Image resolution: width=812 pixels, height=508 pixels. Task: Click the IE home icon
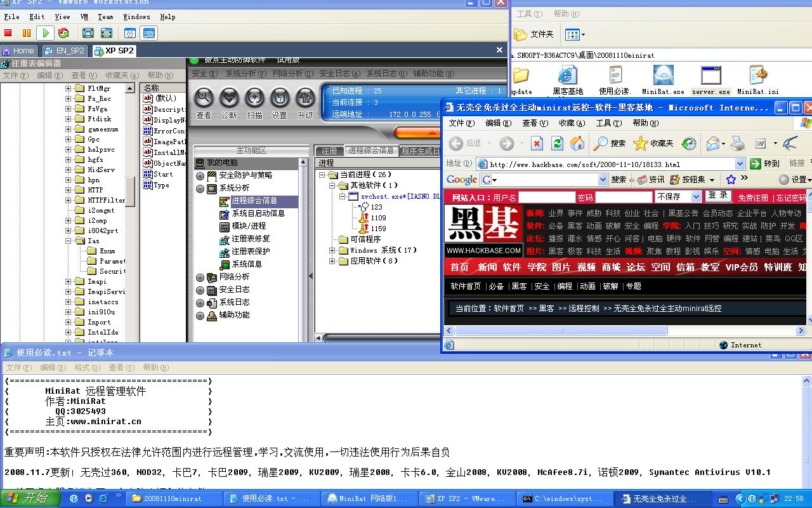(x=577, y=144)
